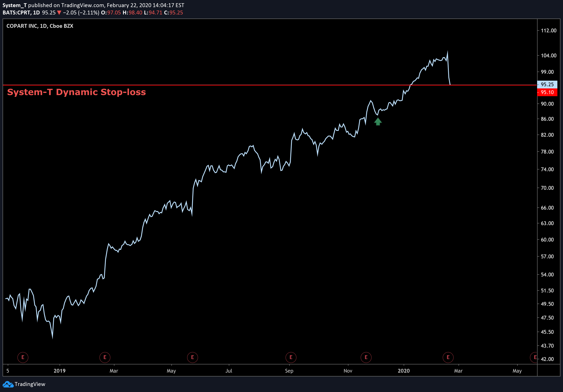Viewport: 563px width, 392px height.
Task: Click the Mar label after 2020
Action: coord(458,371)
